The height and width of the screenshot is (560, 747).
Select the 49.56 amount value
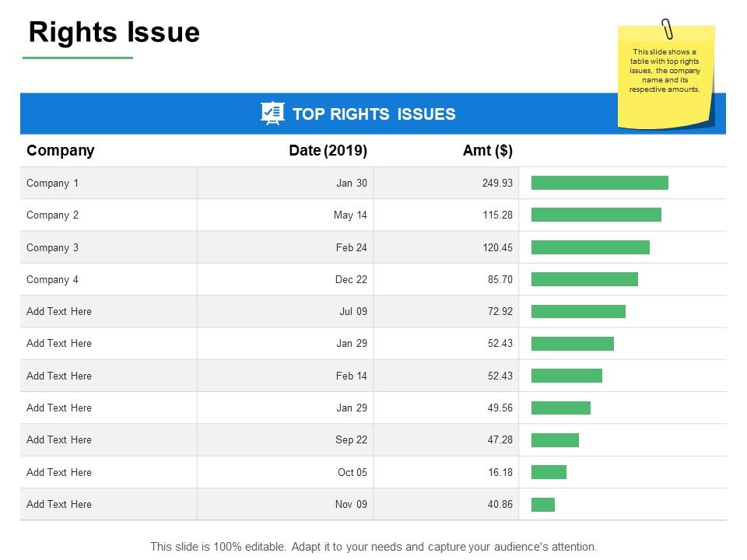point(500,408)
